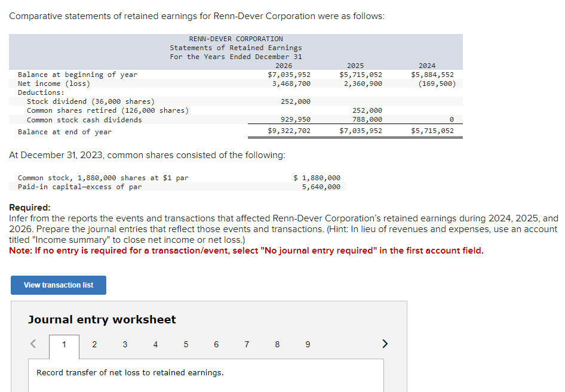Select journal entry tab 4
Viewport: 565px width, 392px height.
155,345
